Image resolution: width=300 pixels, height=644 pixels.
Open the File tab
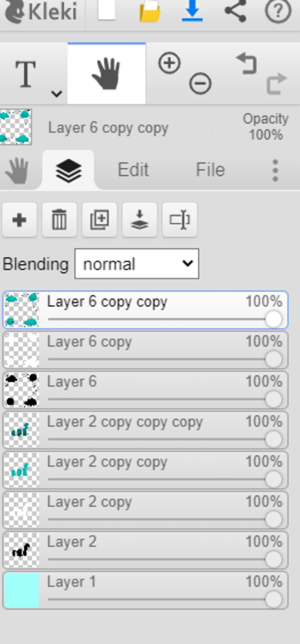pos(210,170)
